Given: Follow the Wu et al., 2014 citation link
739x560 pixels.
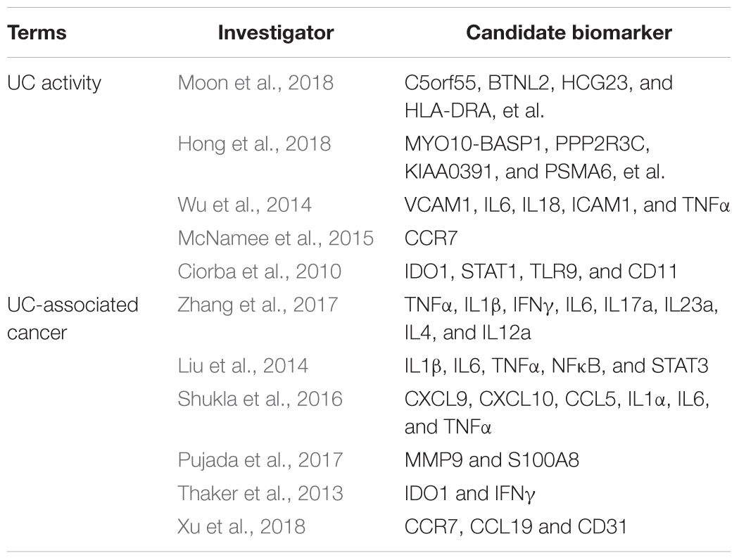Looking at the screenshot, I should (245, 205).
